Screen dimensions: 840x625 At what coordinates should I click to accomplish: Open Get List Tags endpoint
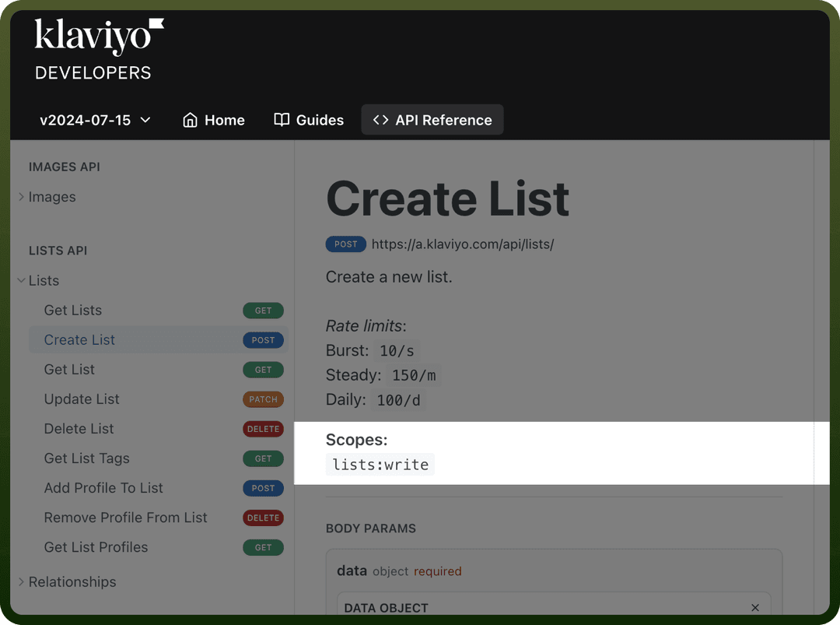point(87,458)
